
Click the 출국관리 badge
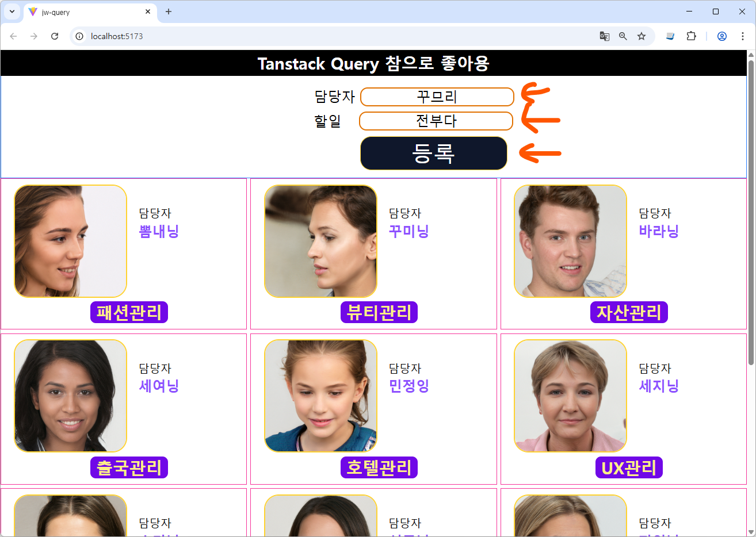click(x=129, y=467)
